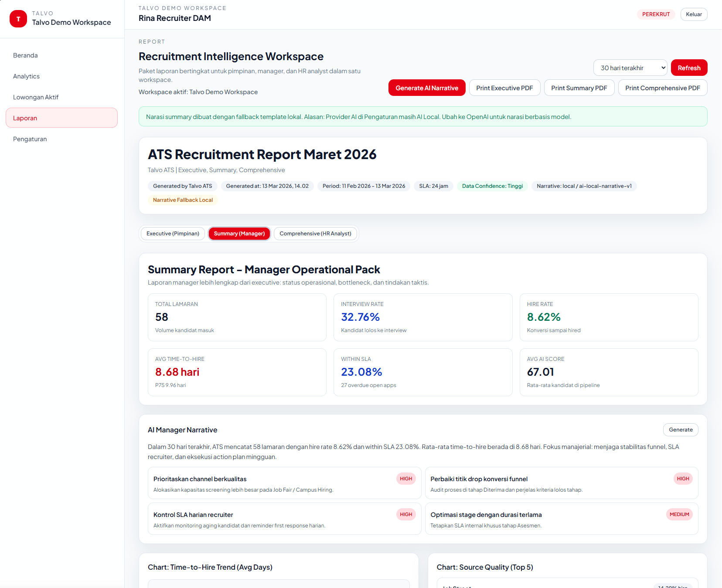The image size is (722, 588).
Task: Open the Pengaturan sidebar entry
Action: coord(30,139)
